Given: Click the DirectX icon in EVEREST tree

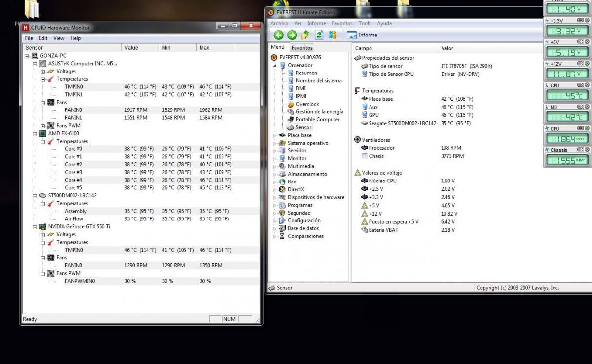Looking at the screenshot, I should pyautogui.click(x=282, y=190).
